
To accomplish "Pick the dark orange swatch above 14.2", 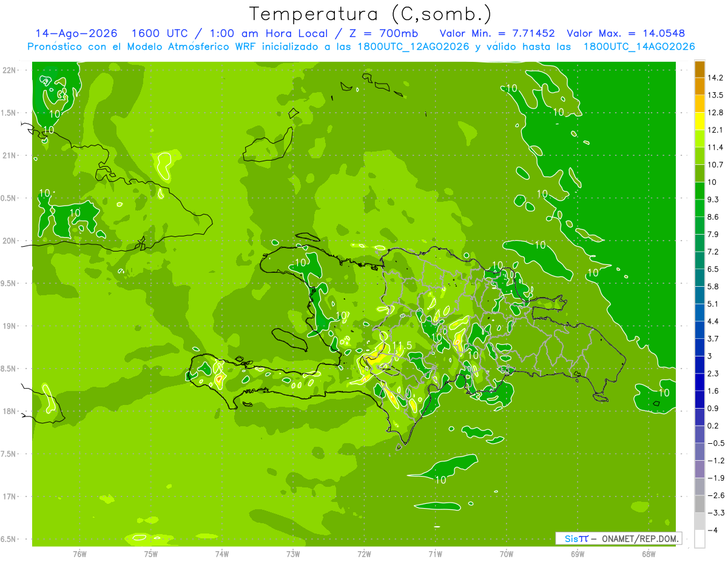I will click(x=699, y=69).
